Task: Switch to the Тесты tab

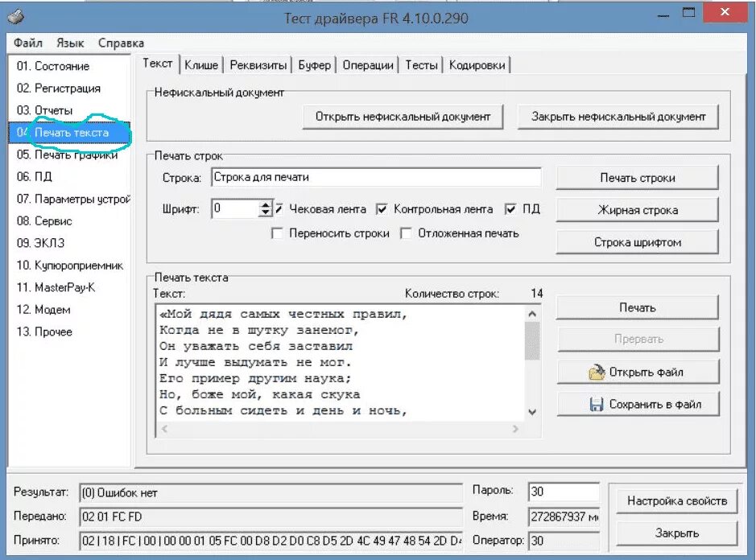Action: [x=421, y=65]
